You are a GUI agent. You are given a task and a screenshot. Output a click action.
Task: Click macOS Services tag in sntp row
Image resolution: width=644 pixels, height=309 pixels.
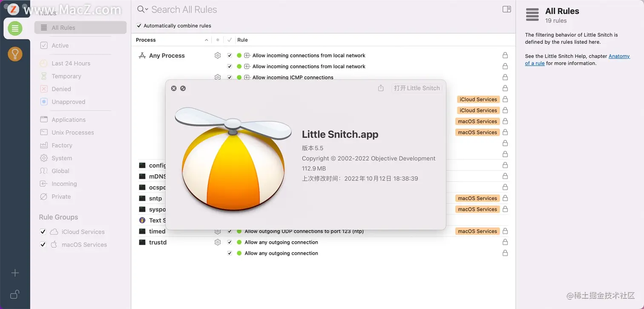point(477,198)
